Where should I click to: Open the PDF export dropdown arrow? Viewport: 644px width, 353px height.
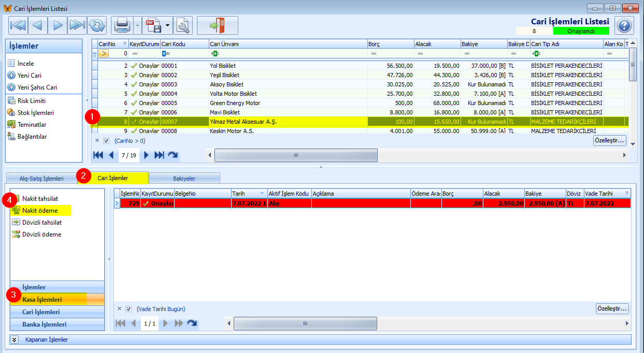168,25
